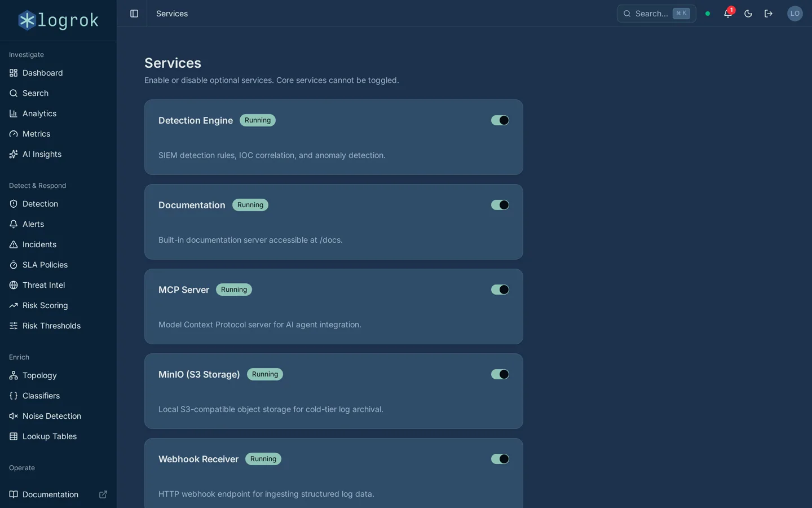The height and width of the screenshot is (508, 812).
Task: Click the Running badge beside MinIO (S3 Storage)
Action: coord(265,374)
